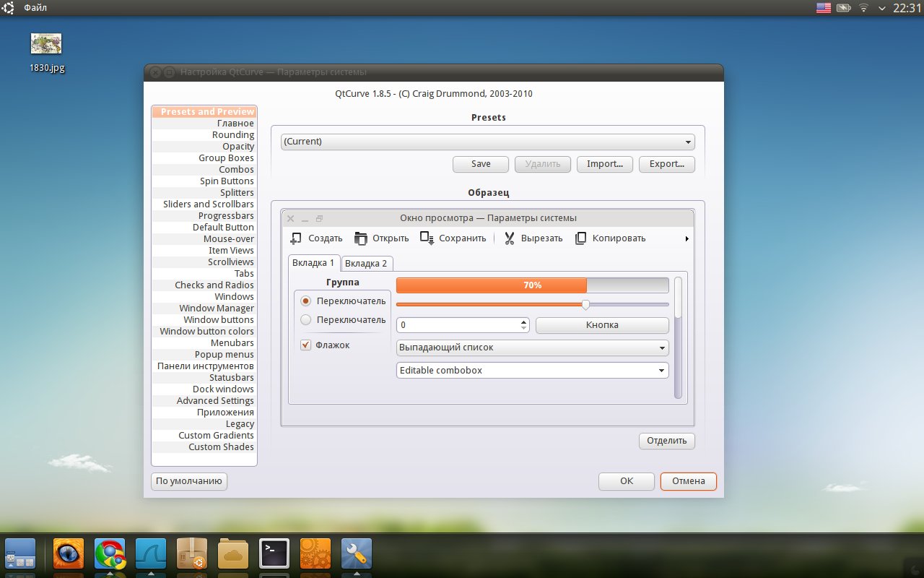
Task: Select Progressbars in the category list
Action: tap(204, 216)
